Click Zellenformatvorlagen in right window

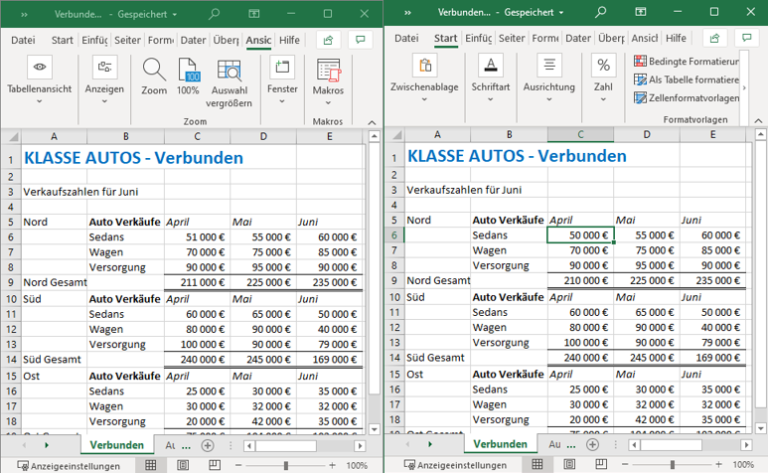[686, 97]
